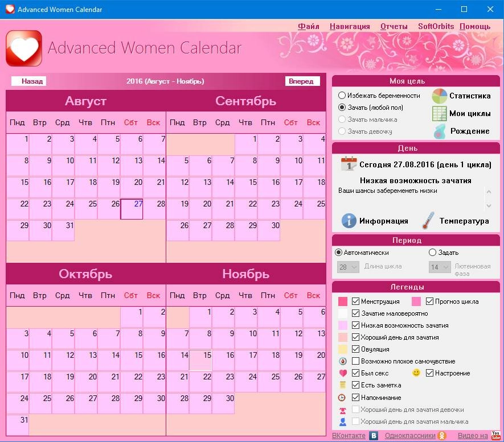Toggle Хороший день для зачатия checkbox
The width and height of the screenshot is (504, 442).
[355, 337]
